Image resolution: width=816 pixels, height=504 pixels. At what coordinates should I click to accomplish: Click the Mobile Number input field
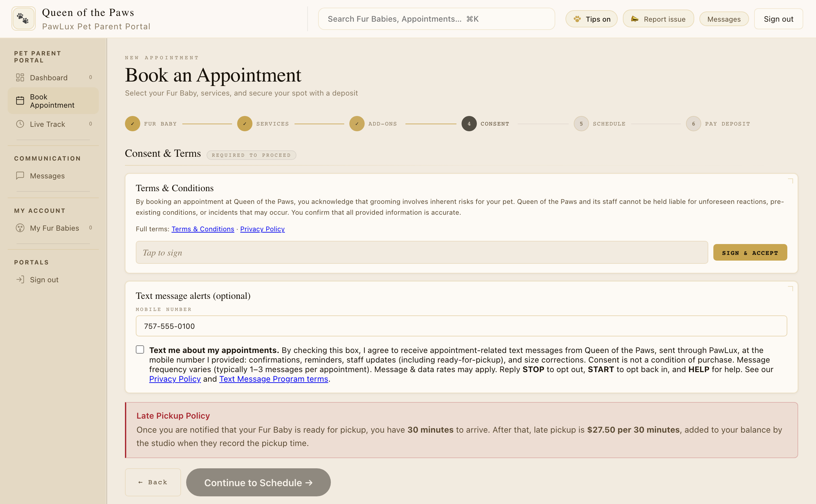pos(461,326)
